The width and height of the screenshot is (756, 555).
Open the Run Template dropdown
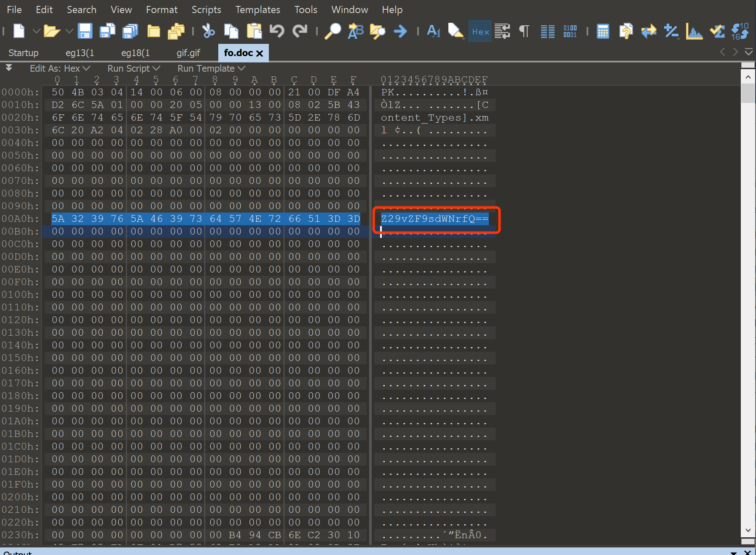[x=211, y=68]
